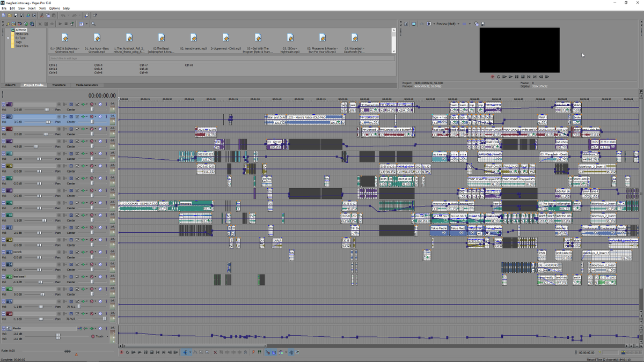Image resolution: width=644 pixels, height=362 pixels.
Task: Open the Auto Ripple mode dropdown arrow
Action: (286, 352)
